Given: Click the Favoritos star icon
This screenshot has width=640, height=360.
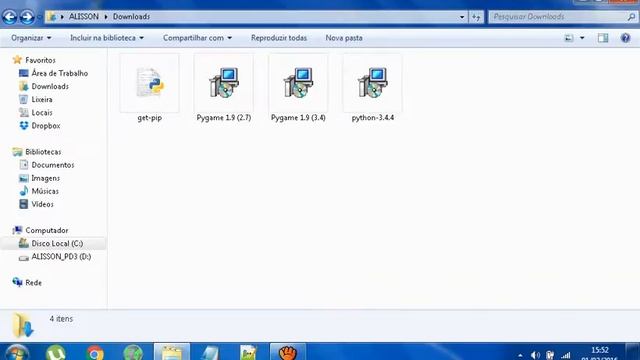Looking at the screenshot, I should click(x=17, y=60).
